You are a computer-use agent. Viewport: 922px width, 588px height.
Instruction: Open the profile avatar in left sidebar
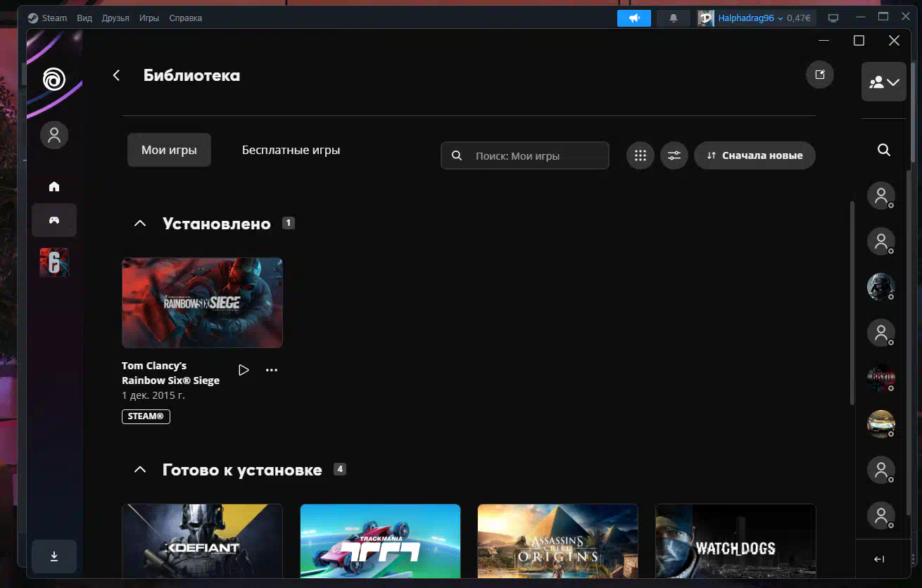54,135
